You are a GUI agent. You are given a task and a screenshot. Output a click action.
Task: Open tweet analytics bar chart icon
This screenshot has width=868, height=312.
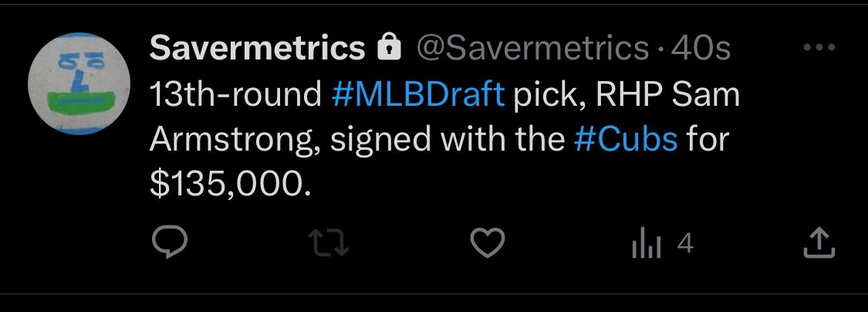(643, 246)
